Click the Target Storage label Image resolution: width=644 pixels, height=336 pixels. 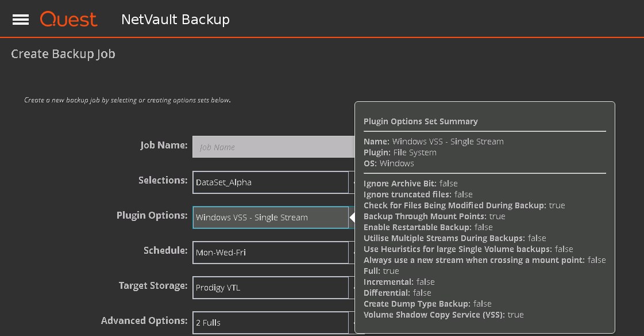coord(153,286)
